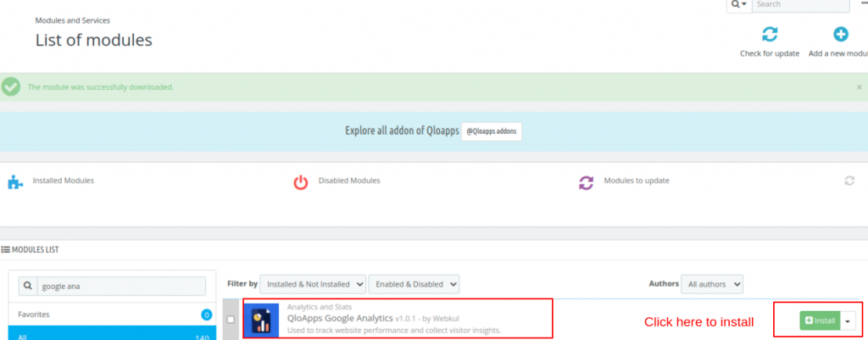Click the Installed Modules puzzle icon

(x=15, y=182)
